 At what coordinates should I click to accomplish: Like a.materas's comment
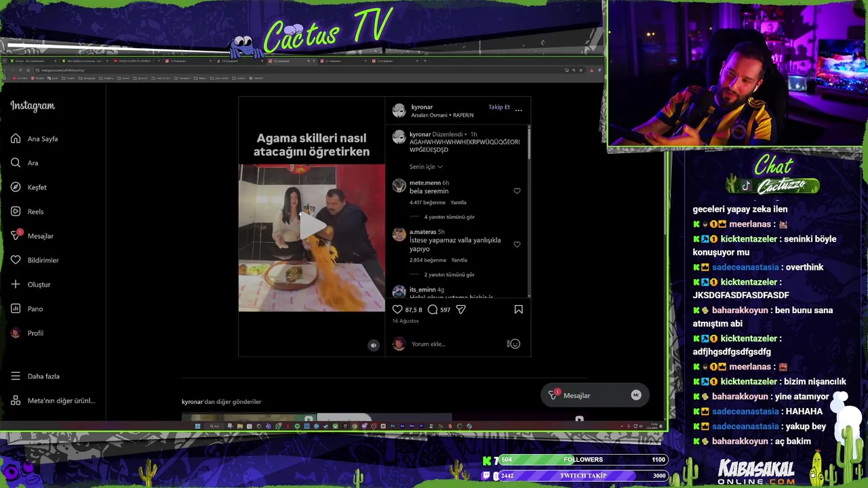[x=517, y=244]
